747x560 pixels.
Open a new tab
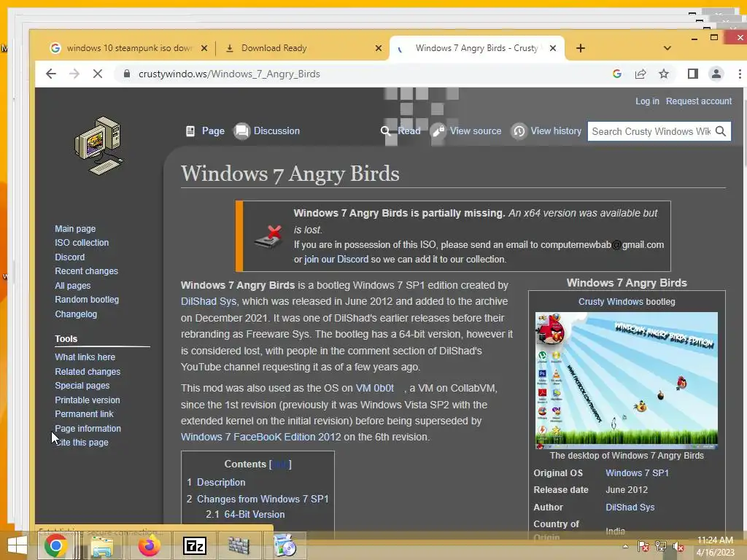(x=580, y=48)
